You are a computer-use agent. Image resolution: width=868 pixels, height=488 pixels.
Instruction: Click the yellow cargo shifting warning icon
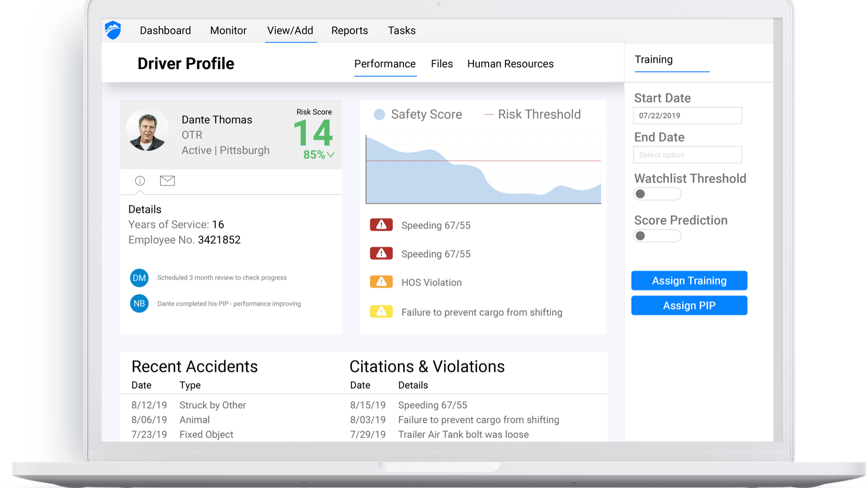coord(381,312)
